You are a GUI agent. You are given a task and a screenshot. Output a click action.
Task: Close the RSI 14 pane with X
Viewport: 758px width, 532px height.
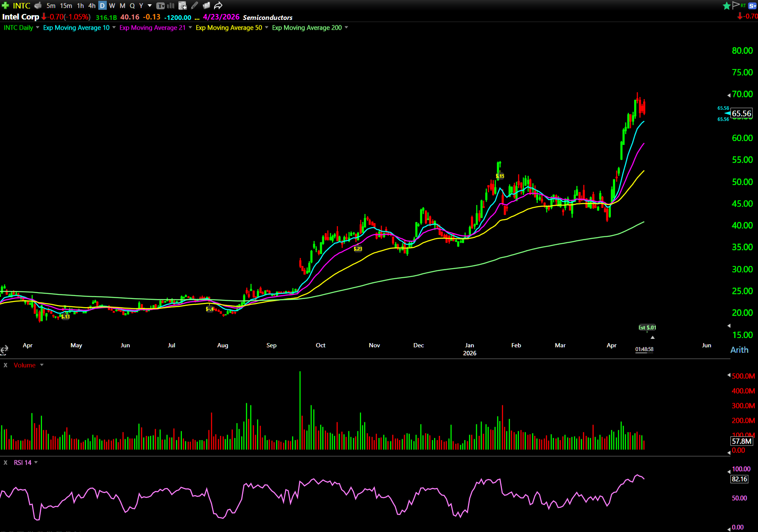(x=6, y=463)
